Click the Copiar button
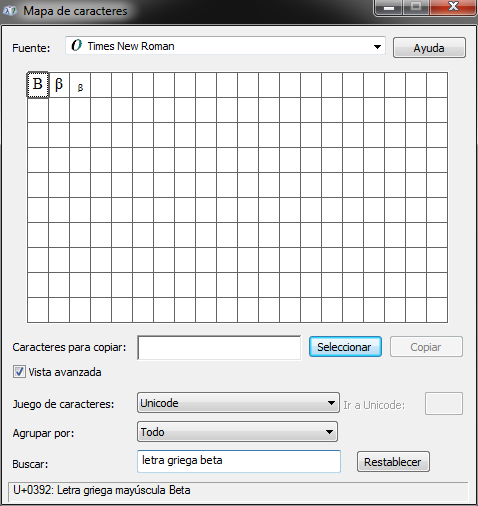 (x=426, y=347)
